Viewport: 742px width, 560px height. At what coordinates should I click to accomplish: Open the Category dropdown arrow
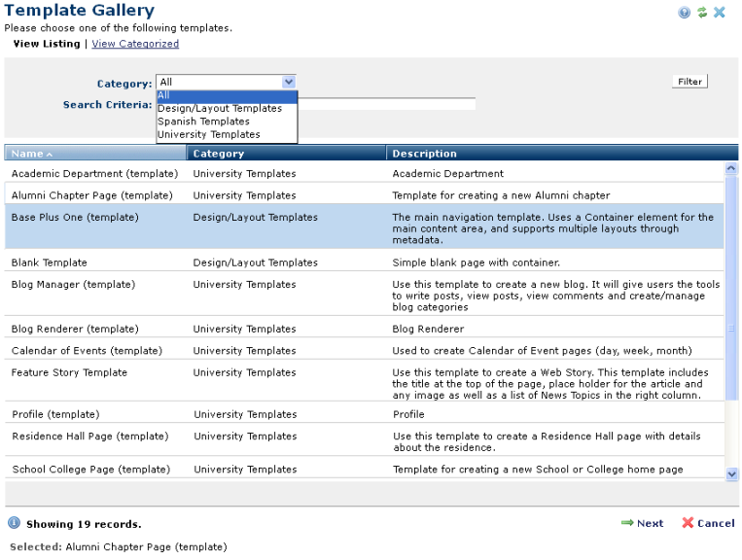click(x=288, y=83)
